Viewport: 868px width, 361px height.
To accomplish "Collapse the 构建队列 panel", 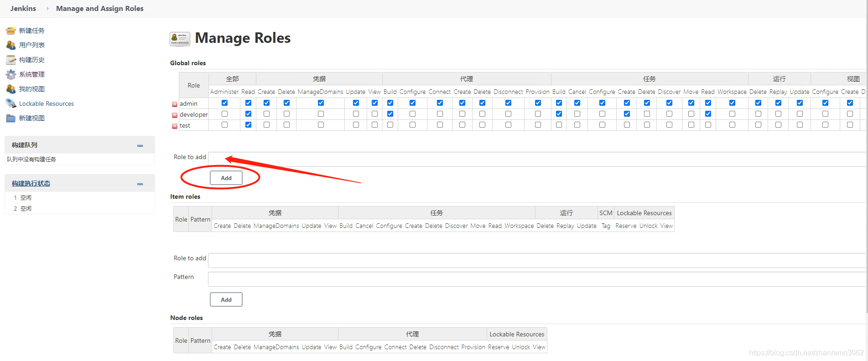I will 140,145.
